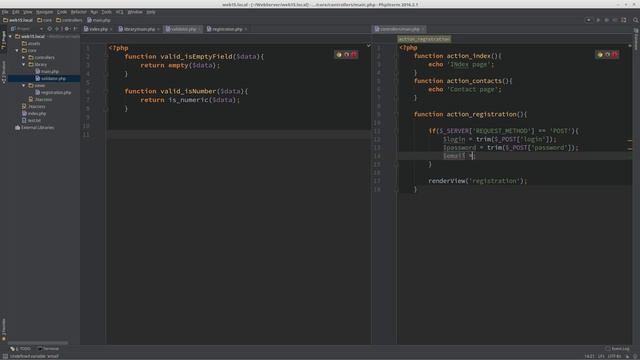Click the tool window quick-access icon bottom-left
Viewport: 640px width, 360px height.
coord(5,356)
